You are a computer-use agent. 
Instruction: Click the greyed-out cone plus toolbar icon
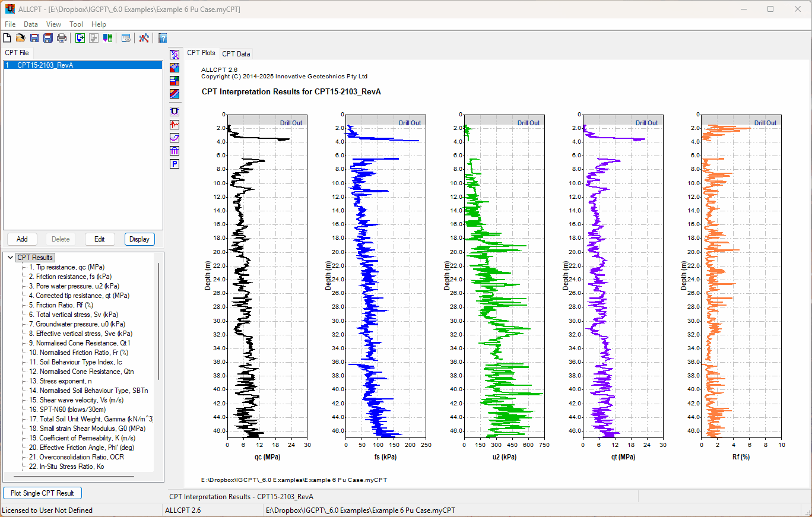pyautogui.click(x=94, y=38)
